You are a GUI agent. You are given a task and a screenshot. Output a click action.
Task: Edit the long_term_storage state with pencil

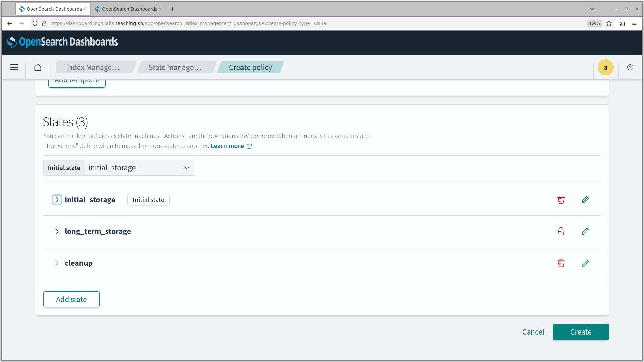[585, 231]
